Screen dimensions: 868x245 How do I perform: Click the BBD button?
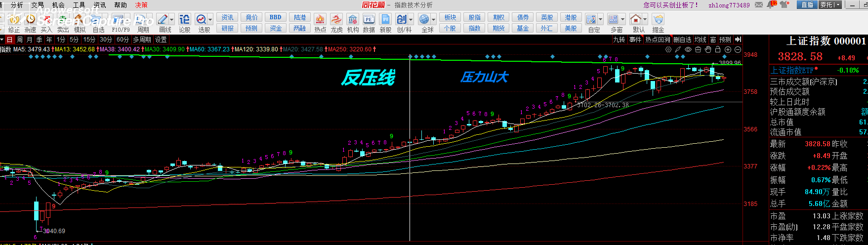pyautogui.click(x=276, y=17)
